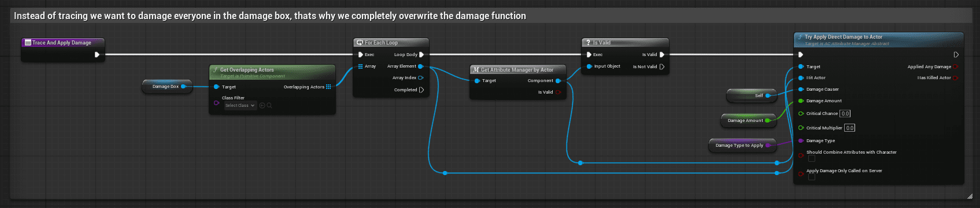Click the For Each Loop Exec input pin
This screenshot has width=980, height=208.
[361, 55]
